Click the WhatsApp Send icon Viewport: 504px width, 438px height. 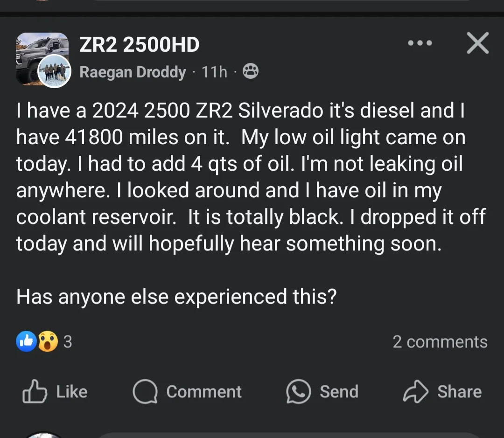tap(299, 391)
